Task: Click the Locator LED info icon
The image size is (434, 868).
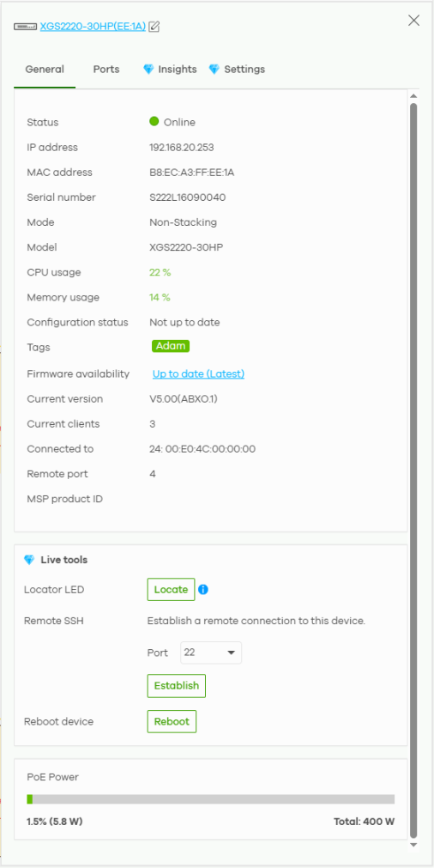Action: (x=203, y=590)
